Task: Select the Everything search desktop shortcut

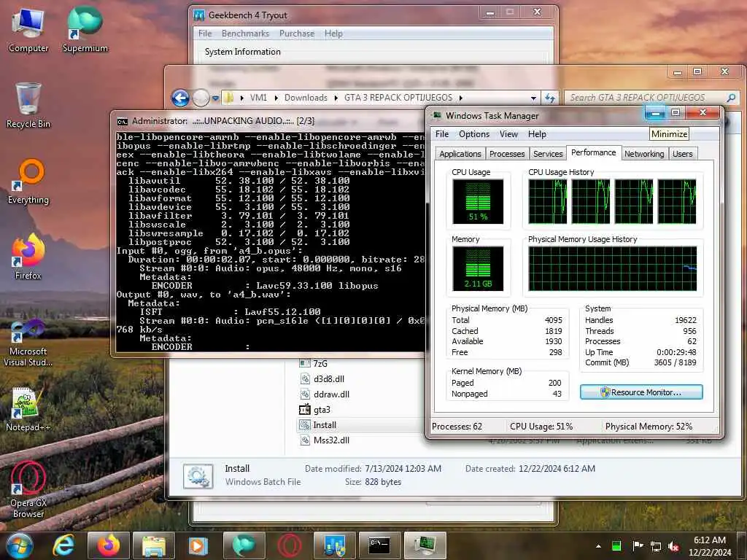Action: 28,182
